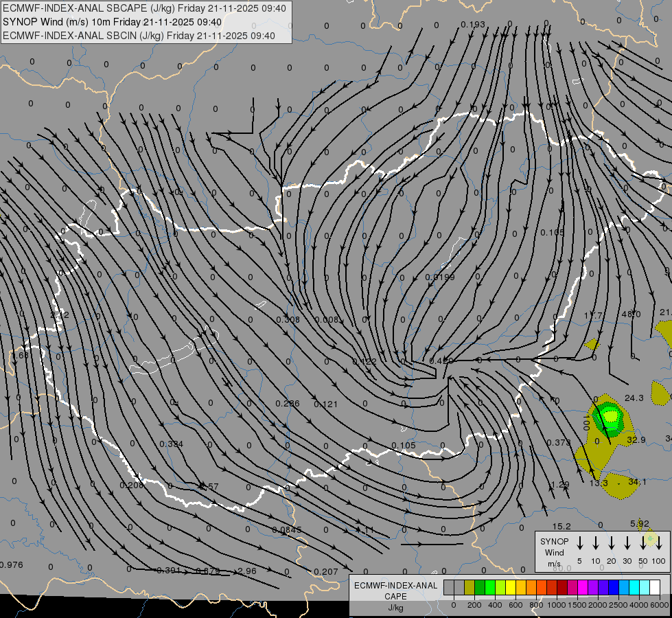Click the 2.96 value on the map
Viewport: 672px width, 618px height.
click(247, 571)
